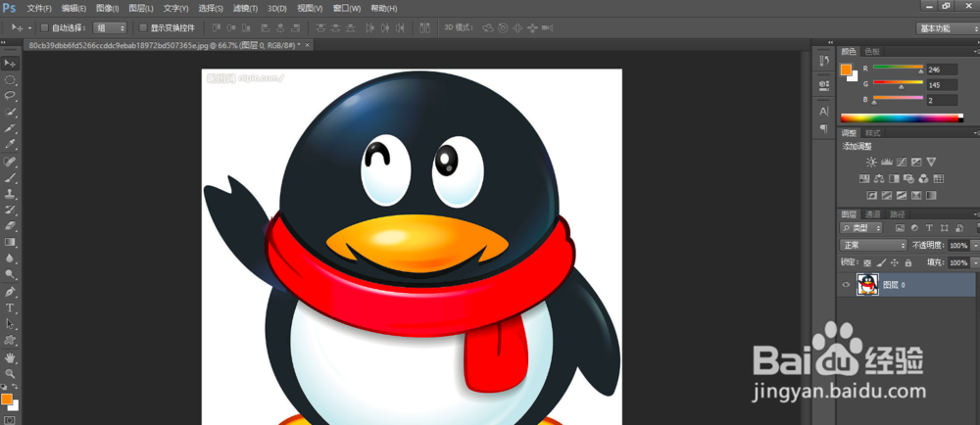Select the Eraser tool

click(10, 226)
